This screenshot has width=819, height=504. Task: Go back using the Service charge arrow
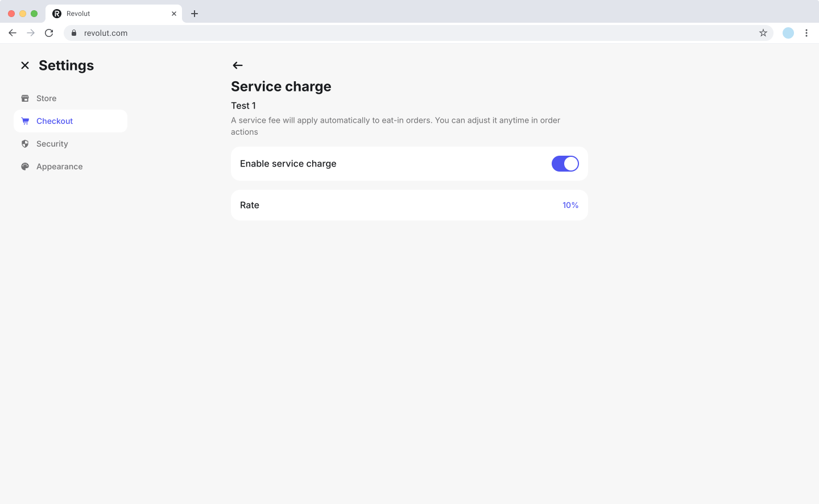(238, 65)
